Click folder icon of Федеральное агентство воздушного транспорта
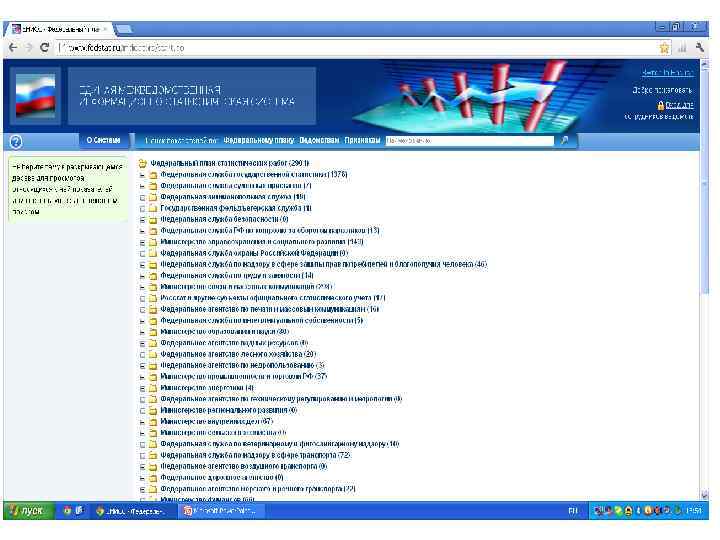This screenshot has width=720, height=540. [x=153, y=467]
